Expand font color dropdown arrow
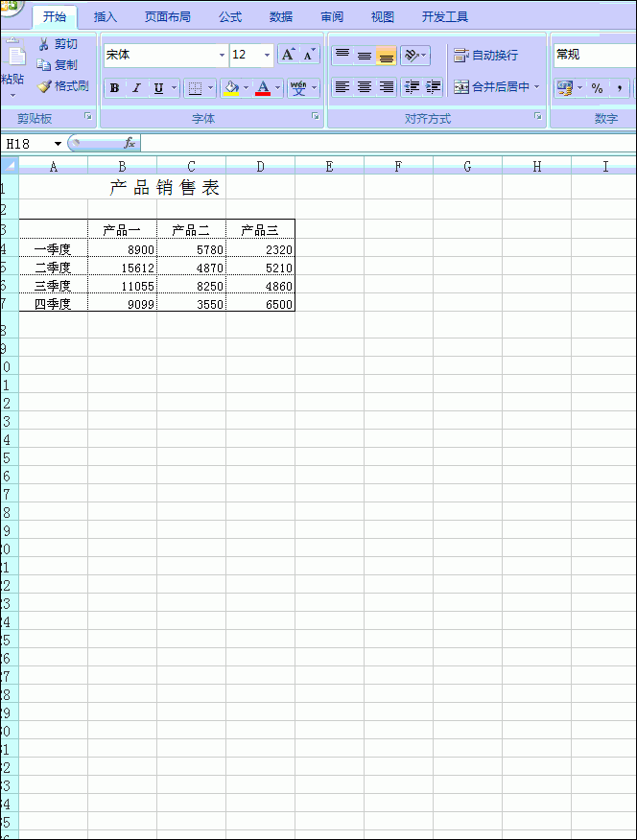The height and width of the screenshot is (840, 637). 277,88
